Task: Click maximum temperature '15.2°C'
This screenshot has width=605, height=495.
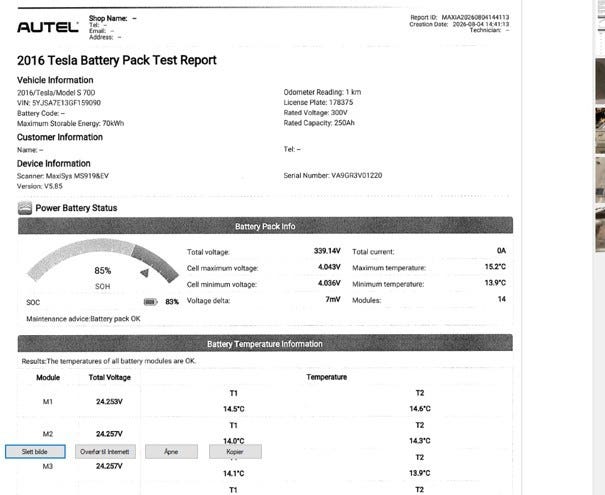Action: click(x=495, y=267)
